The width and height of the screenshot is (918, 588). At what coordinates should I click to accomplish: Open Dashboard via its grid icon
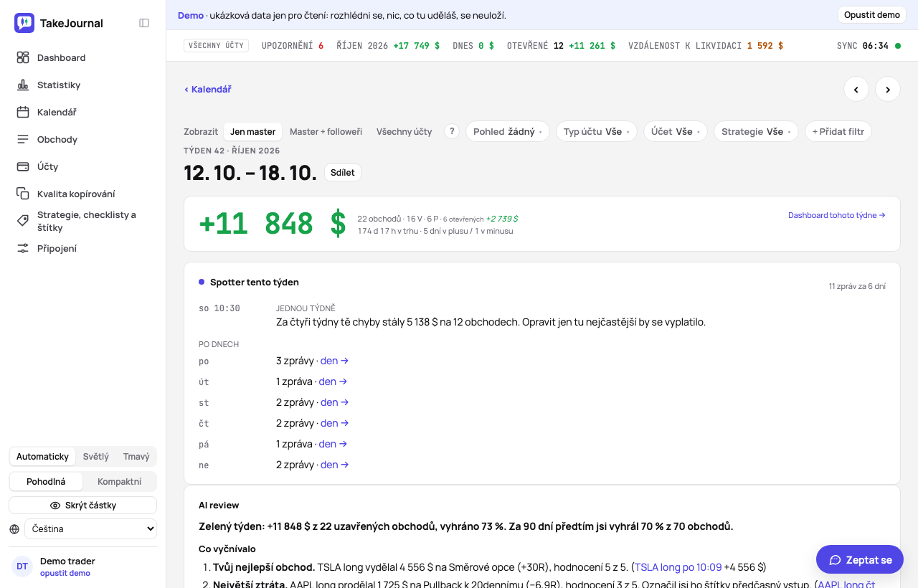coord(23,57)
